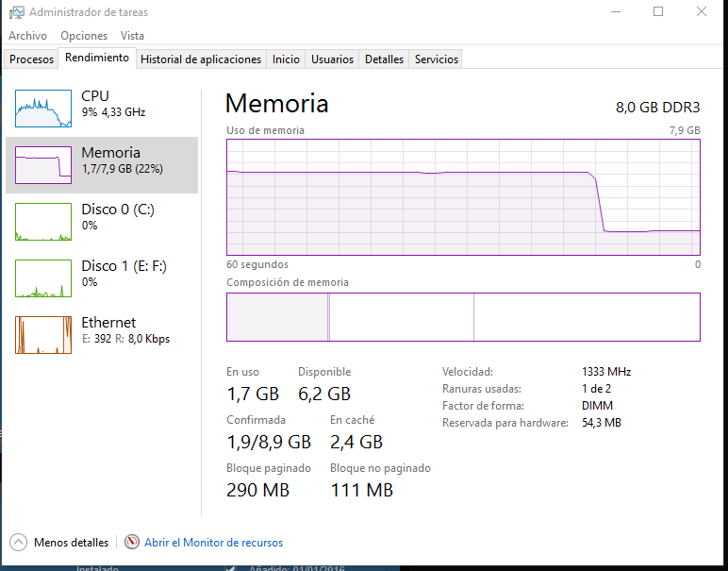
Task: Open the Vista menu
Action: 132,36
